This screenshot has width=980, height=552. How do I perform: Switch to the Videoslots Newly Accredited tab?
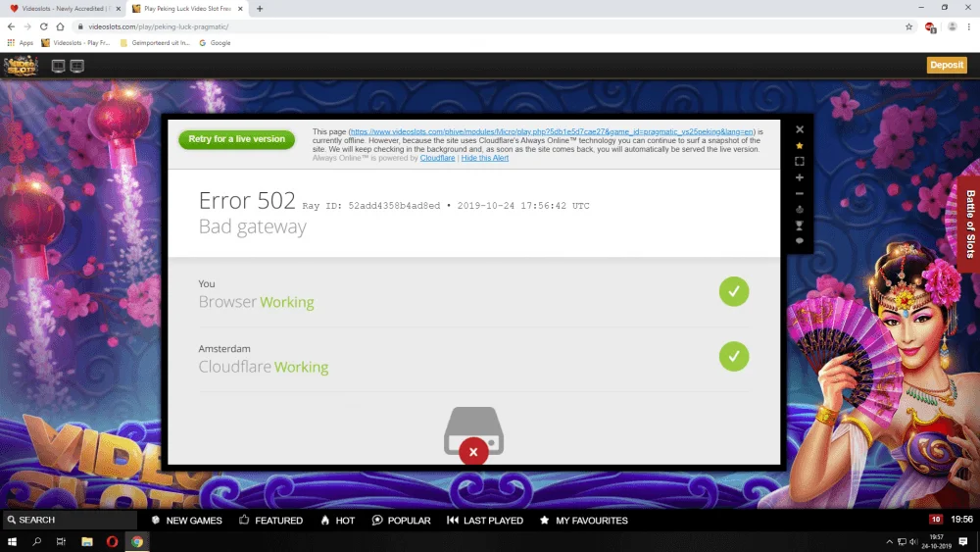(x=63, y=9)
